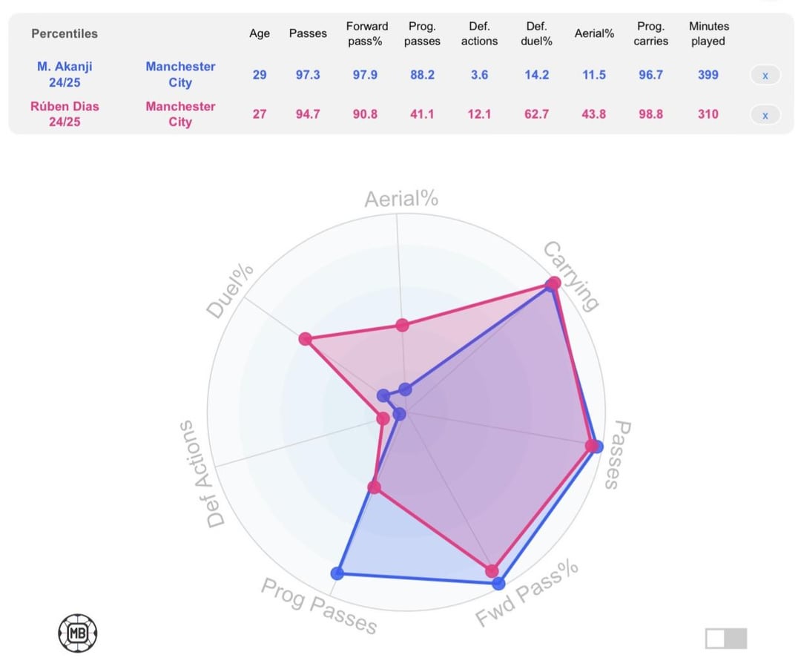Image resolution: width=801 pixels, height=672 pixels.
Task: Select Dias's pink Duel% data point
Action: (x=305, y=339)
